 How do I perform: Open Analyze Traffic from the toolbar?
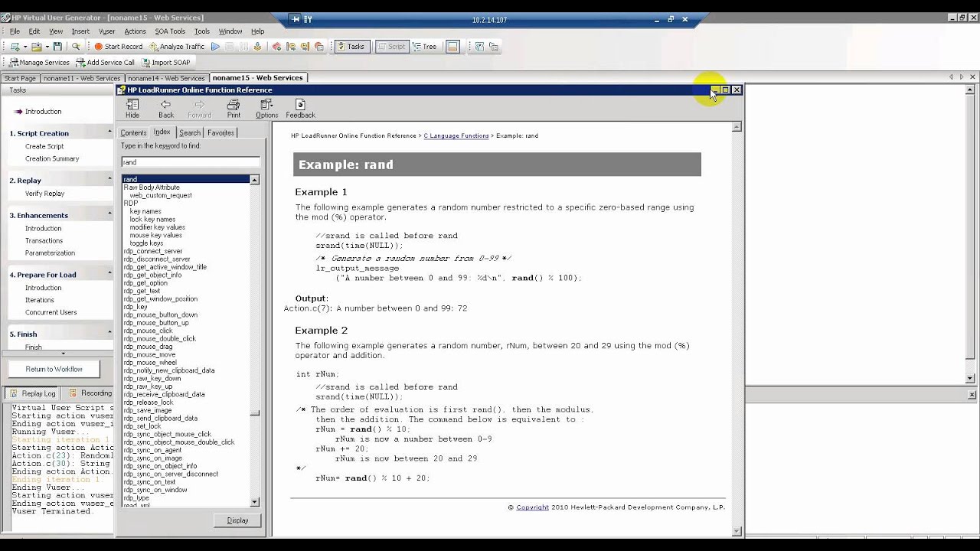pos(177,47)
